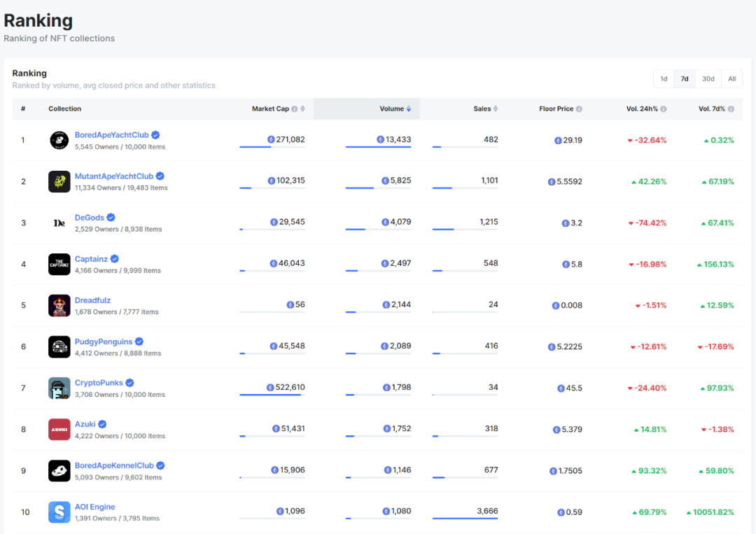756x534 pixels.
Task: Click the DeGods collection logo
Action: point(59,223)
